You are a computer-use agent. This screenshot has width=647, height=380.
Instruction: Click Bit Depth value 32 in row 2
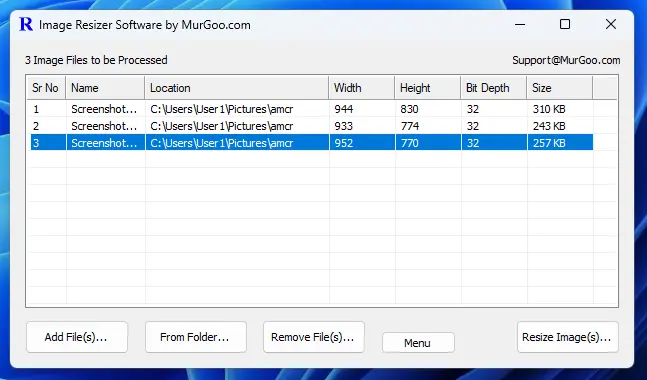coord(473,126)
